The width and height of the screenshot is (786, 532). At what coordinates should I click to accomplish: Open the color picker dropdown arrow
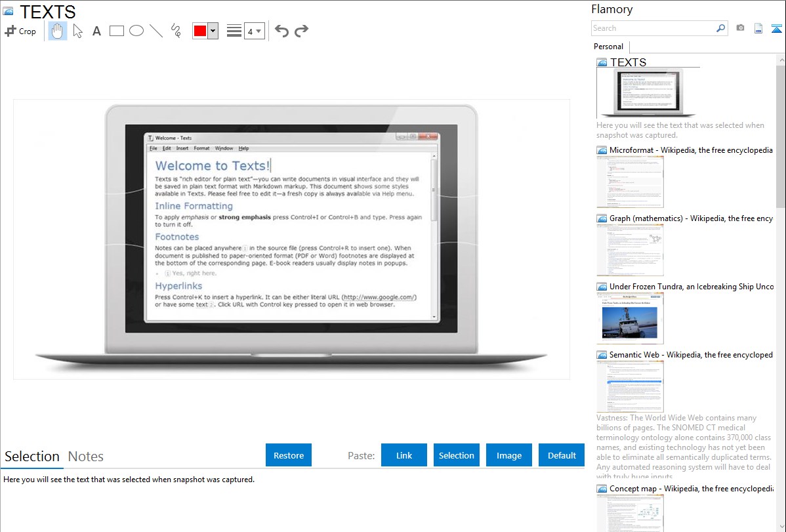pos(213,31)
